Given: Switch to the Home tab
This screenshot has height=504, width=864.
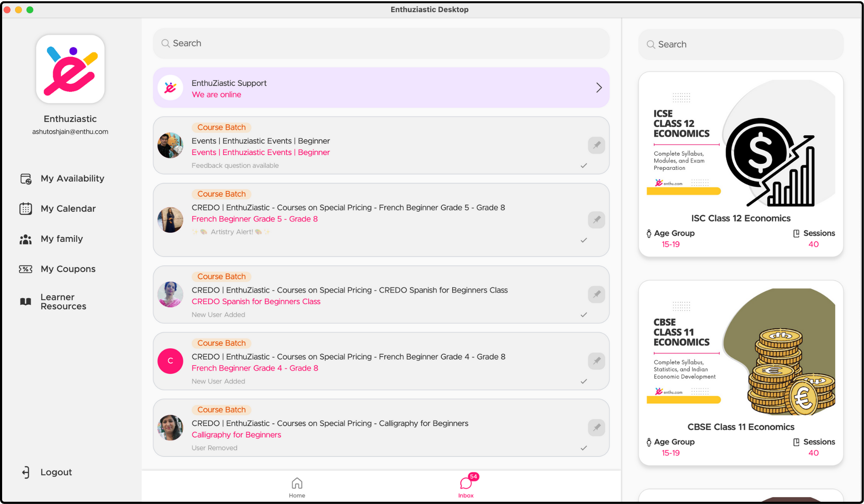Looking at the screenshot, I should point(297,487).
